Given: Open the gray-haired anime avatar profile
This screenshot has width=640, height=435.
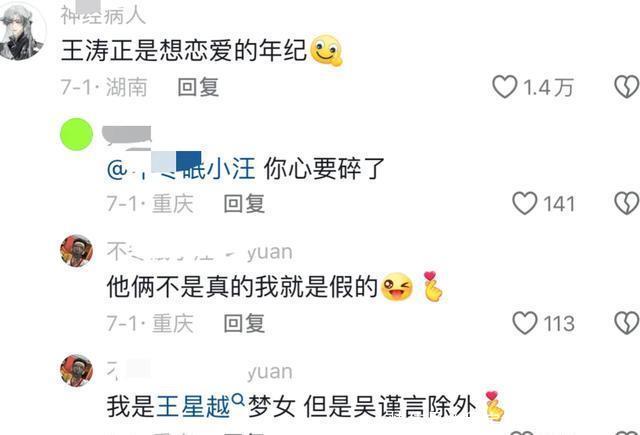Looking at the screenshot, I should [22, 32].
